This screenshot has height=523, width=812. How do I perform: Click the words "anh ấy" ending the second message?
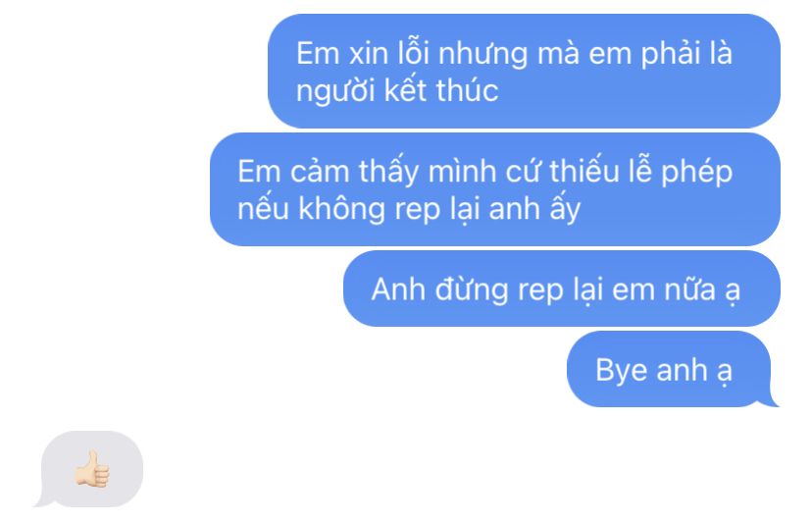click(x=534, y=208)
